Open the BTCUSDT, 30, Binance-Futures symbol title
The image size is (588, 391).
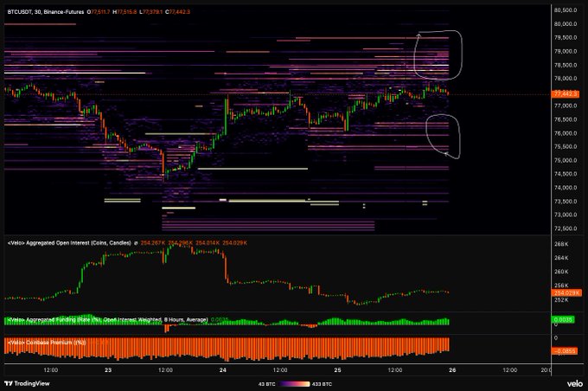point(46,12)
